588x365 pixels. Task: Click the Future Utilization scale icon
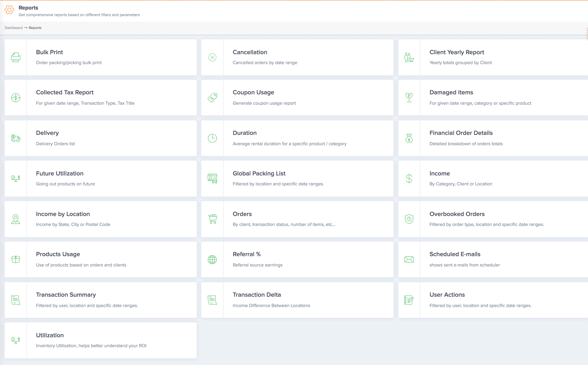pyautogui.click(x=16, y=178)
